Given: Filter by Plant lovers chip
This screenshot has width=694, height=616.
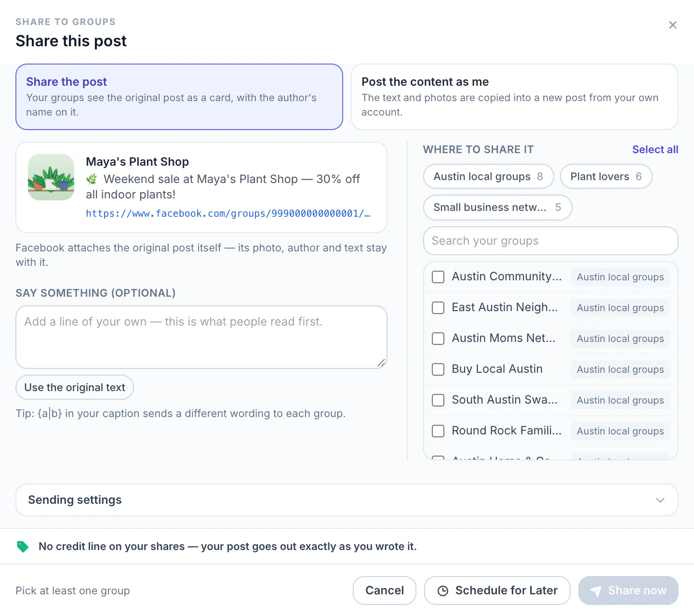Looking at the screenshot, I should 606,176.
